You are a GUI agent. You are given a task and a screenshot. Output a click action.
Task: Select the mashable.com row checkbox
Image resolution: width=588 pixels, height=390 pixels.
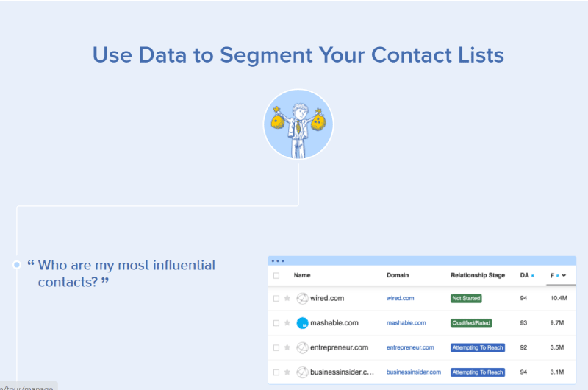point(276,323)
